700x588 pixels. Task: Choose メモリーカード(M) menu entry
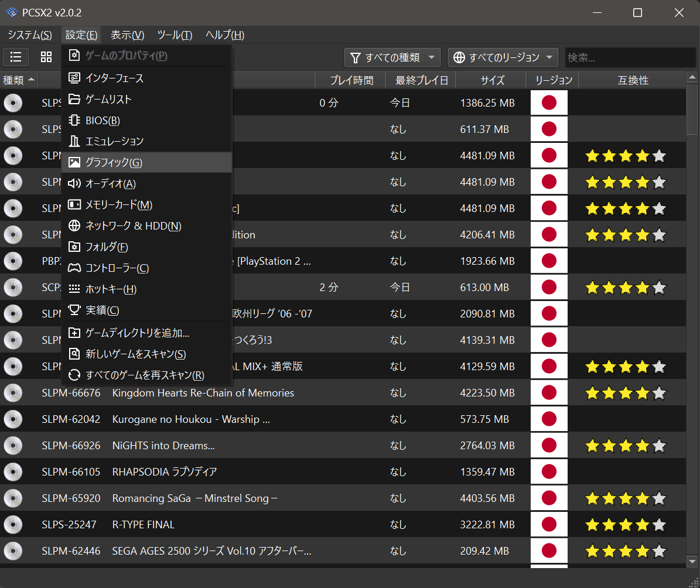coord(147,204)
